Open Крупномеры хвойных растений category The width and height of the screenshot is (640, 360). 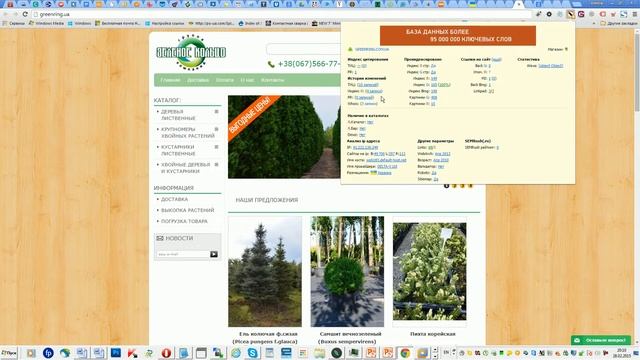click(x=188, y=132)
